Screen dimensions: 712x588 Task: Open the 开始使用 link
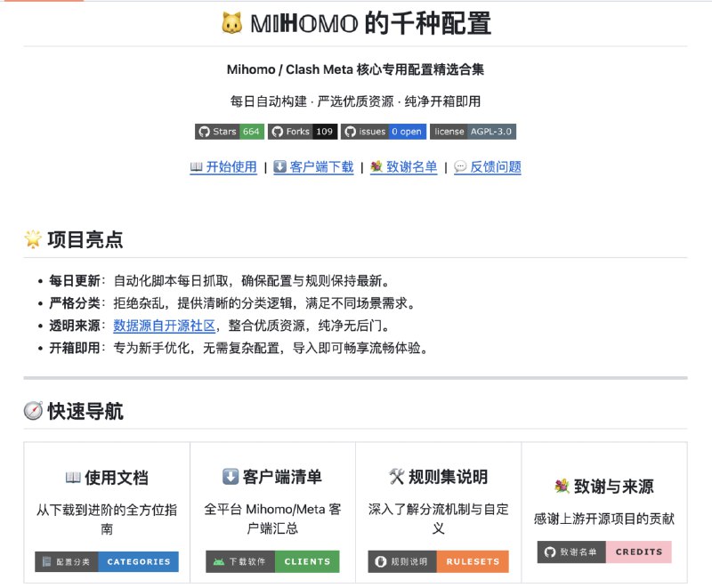click(x=231, y=165)
